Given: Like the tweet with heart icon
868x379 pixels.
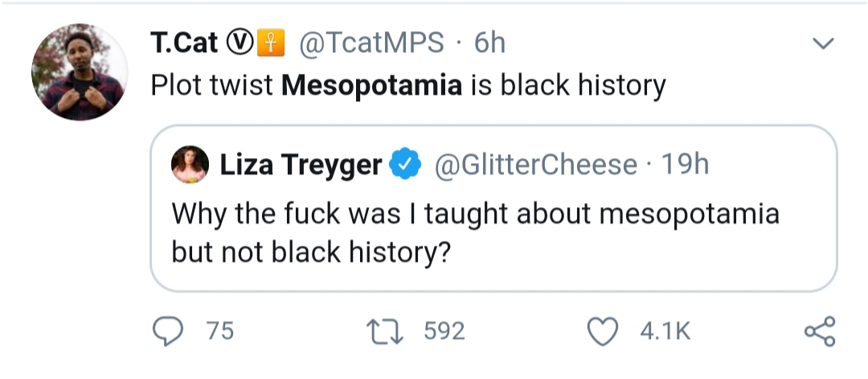Looking at the screenshot, I should pos(602,332).
